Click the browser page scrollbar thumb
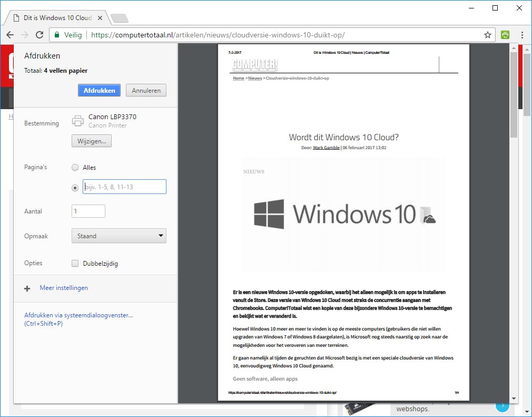The image size is (532, 417). [x=527, y=85]
